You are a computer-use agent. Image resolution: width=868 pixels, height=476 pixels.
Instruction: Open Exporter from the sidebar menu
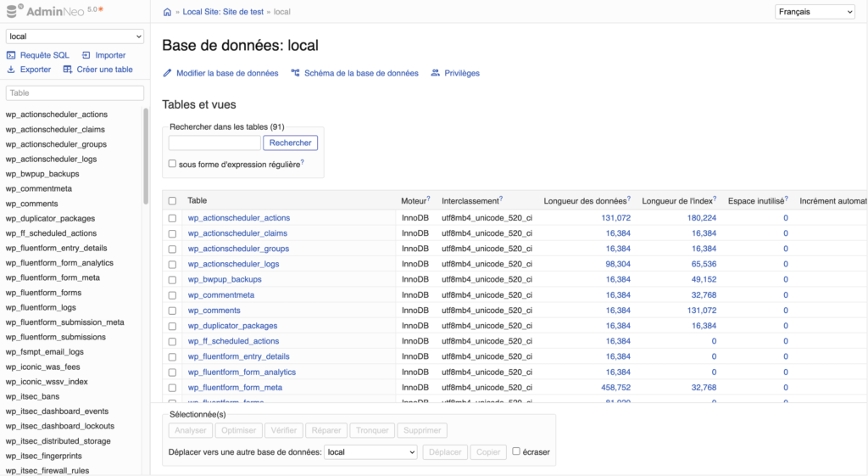pos(36,70)
